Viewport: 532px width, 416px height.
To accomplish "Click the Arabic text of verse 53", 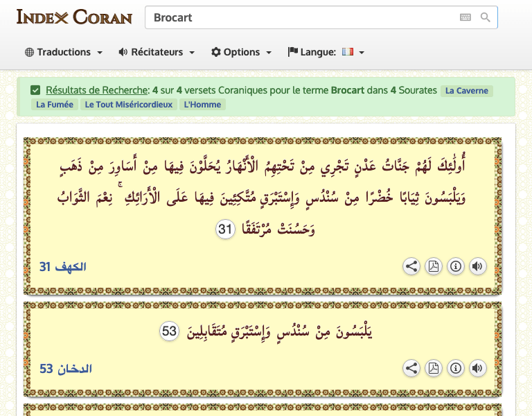I will point(279,332).
